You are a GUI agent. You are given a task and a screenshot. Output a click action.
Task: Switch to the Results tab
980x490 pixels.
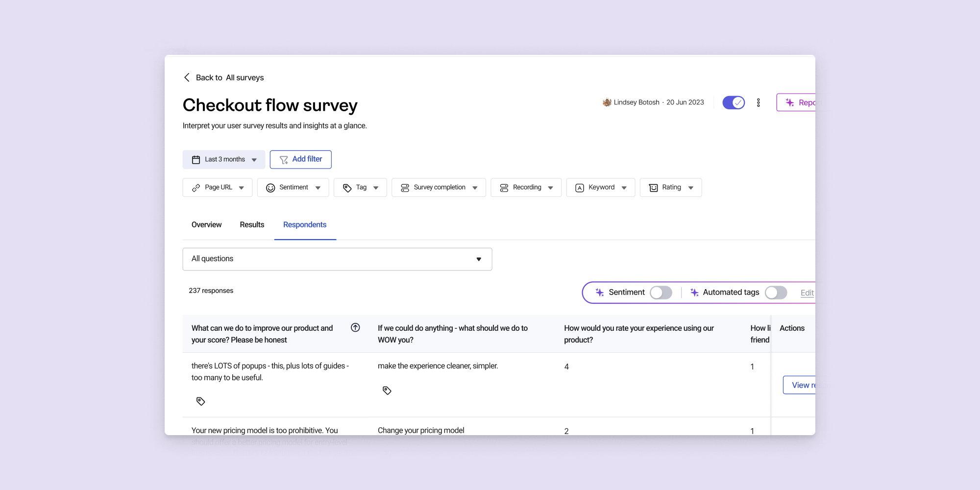[x=252, y=225]
